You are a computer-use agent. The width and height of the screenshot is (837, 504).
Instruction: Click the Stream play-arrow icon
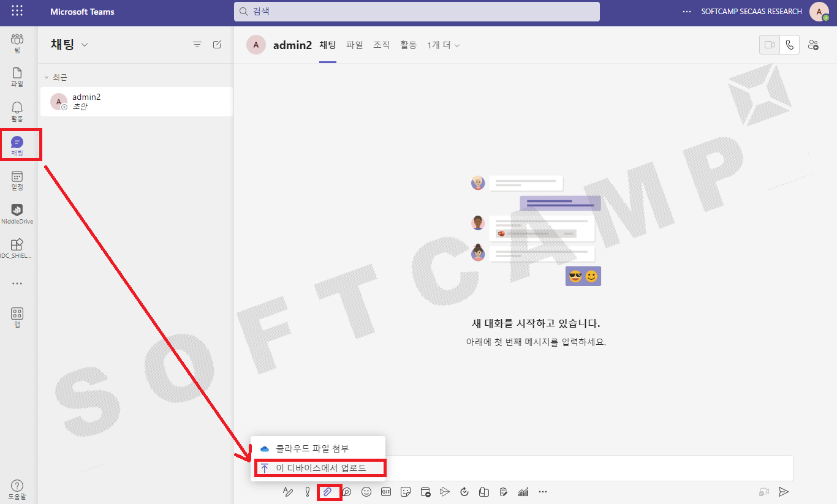(445, 492)
